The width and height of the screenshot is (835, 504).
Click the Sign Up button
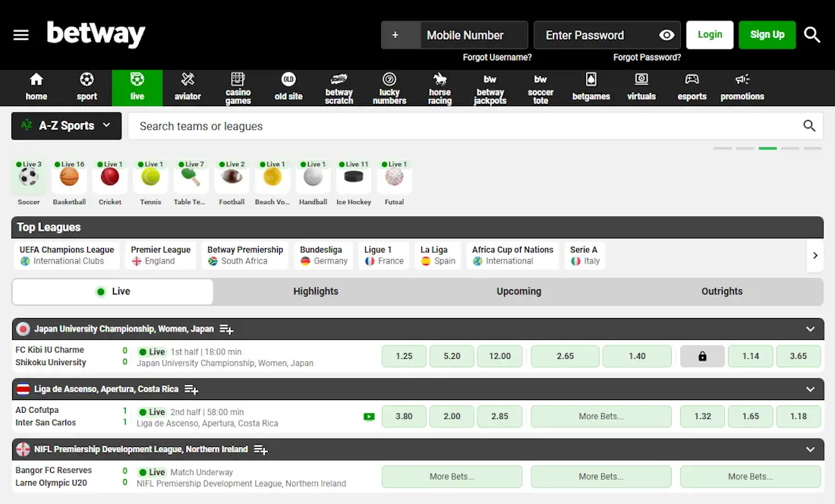click(x=767, y=35)
